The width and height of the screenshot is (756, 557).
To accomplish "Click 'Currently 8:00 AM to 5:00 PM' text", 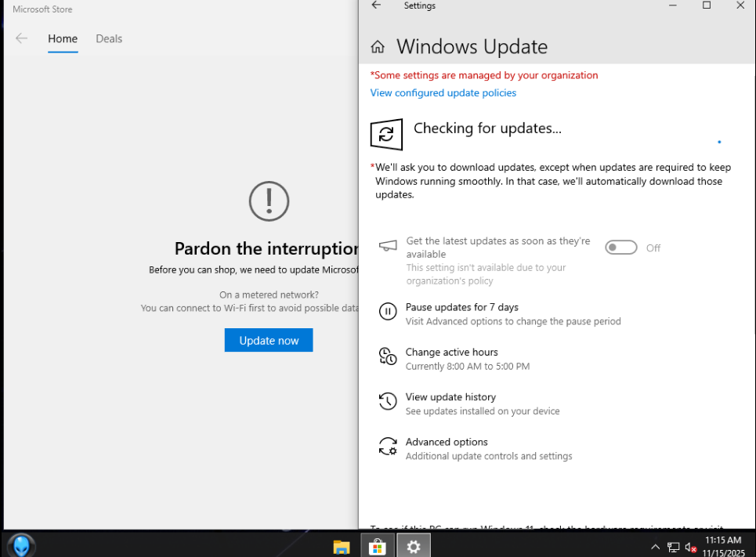I will [467, 366].
